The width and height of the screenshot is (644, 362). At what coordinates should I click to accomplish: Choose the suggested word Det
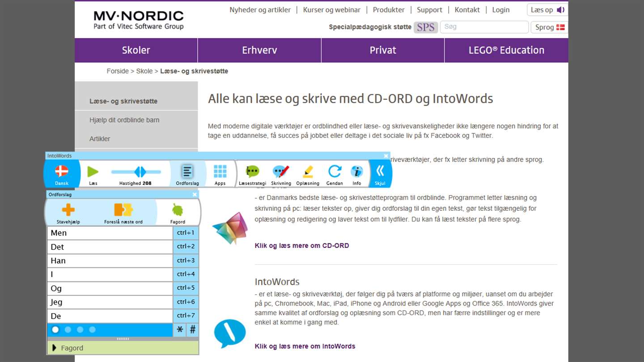[110, 247]
